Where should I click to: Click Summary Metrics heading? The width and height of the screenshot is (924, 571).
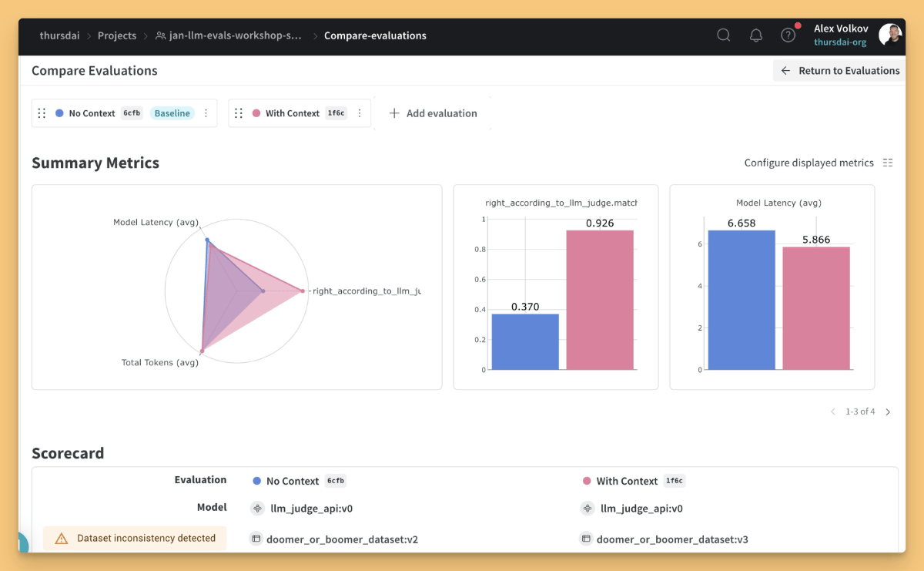point(95,163)
